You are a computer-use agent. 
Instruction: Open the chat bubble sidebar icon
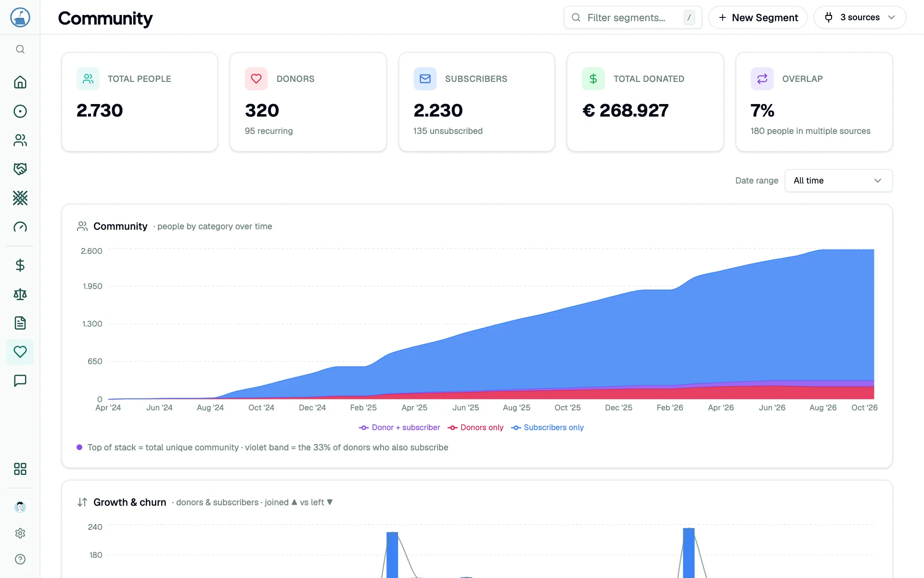(x=20, y=381)
